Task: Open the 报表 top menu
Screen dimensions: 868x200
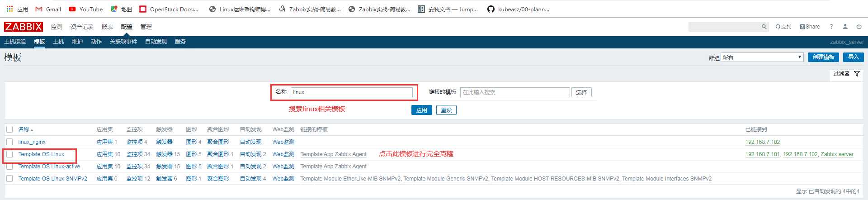Action: [107, 27]
